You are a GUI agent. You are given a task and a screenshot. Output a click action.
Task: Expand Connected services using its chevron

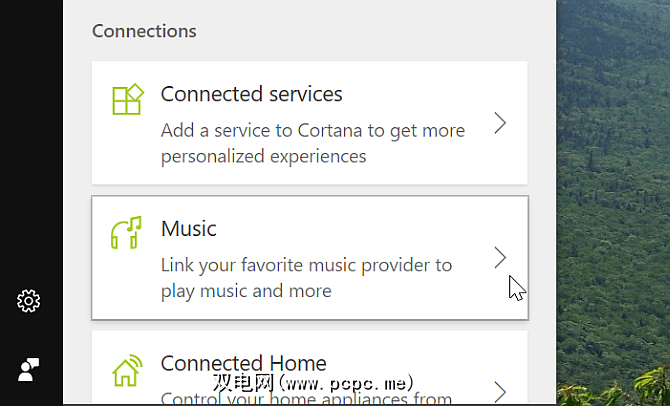(500, 123)
